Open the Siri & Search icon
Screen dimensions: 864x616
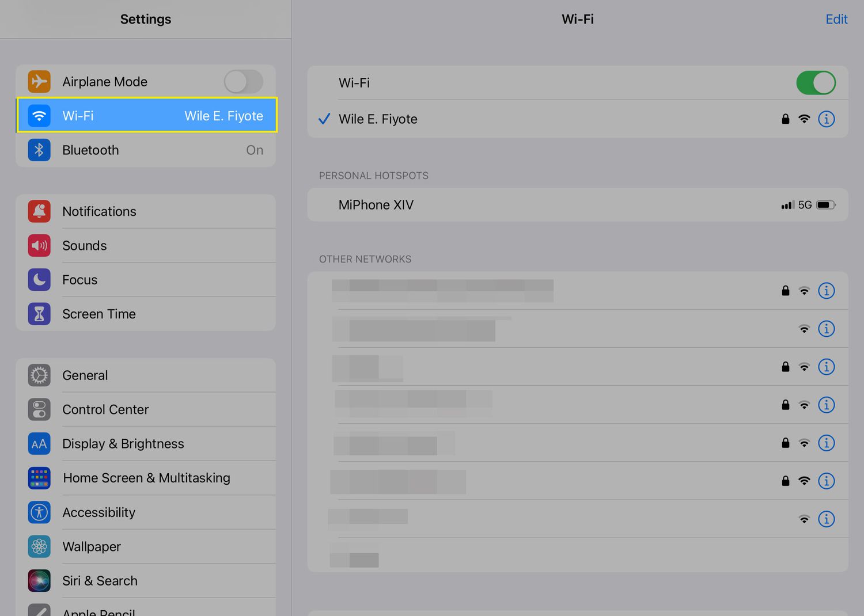pyautogui.click(x=39, y=581)
